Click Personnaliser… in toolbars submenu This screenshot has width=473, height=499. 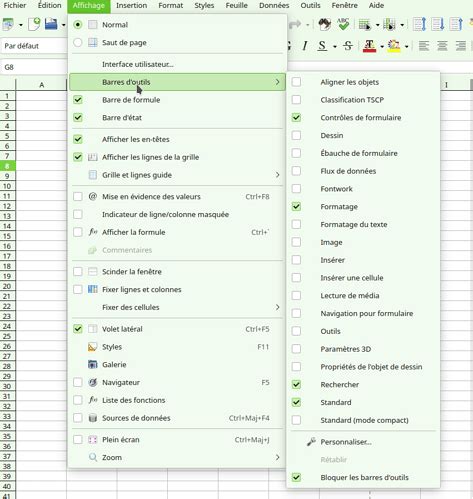[363, 442]
